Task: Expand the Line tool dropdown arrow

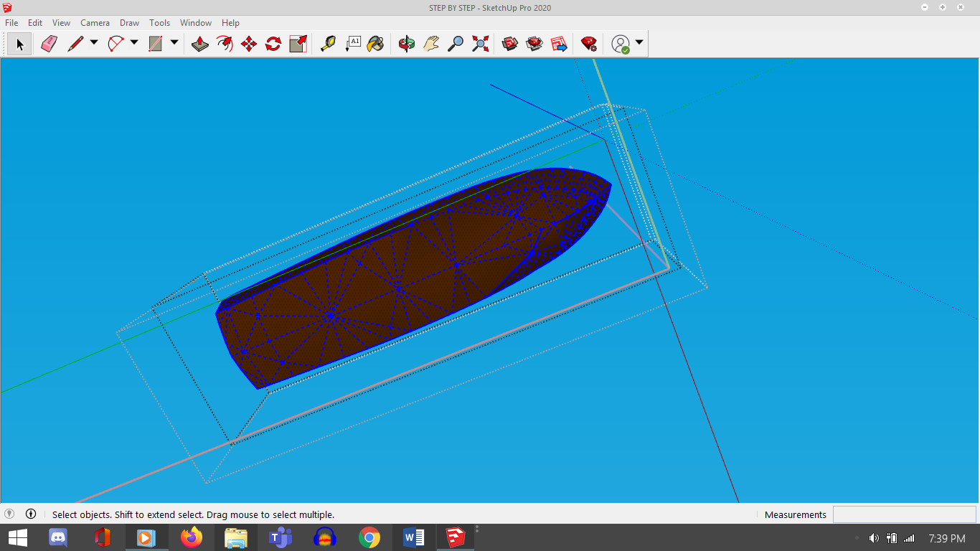Action: point(93,43)
